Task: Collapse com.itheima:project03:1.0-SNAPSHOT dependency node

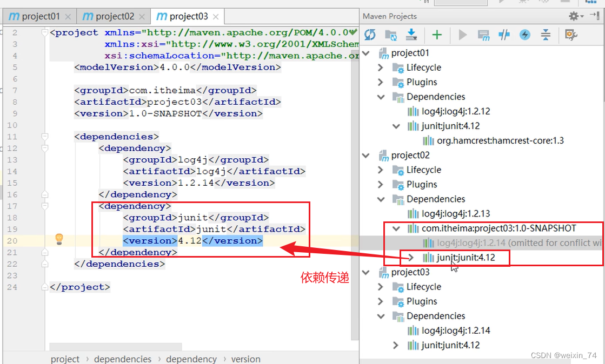Action: [x=396, y=228]
